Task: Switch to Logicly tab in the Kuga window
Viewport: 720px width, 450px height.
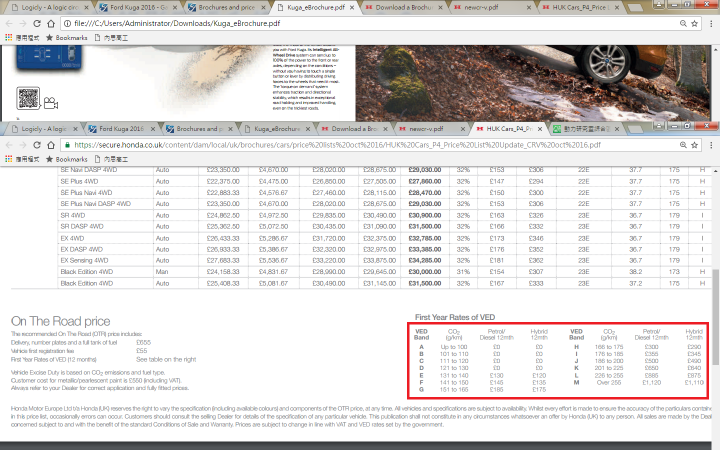Action: coord(48,7)
